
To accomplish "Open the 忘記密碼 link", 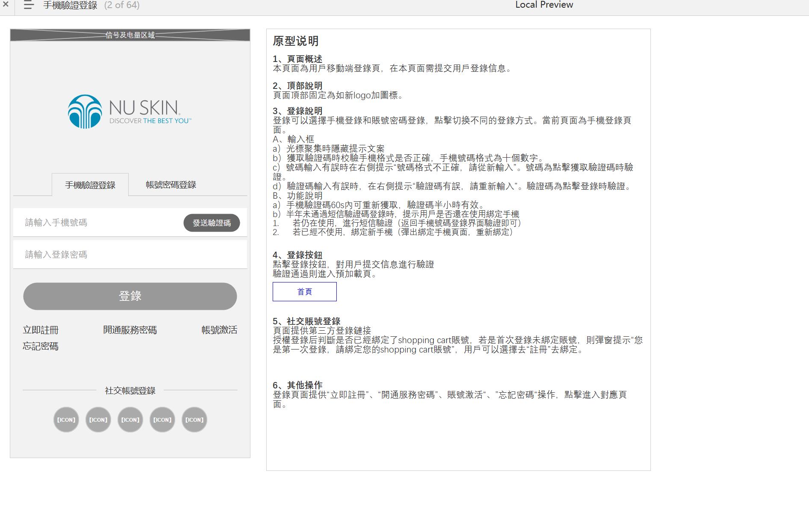I will 41,346.
